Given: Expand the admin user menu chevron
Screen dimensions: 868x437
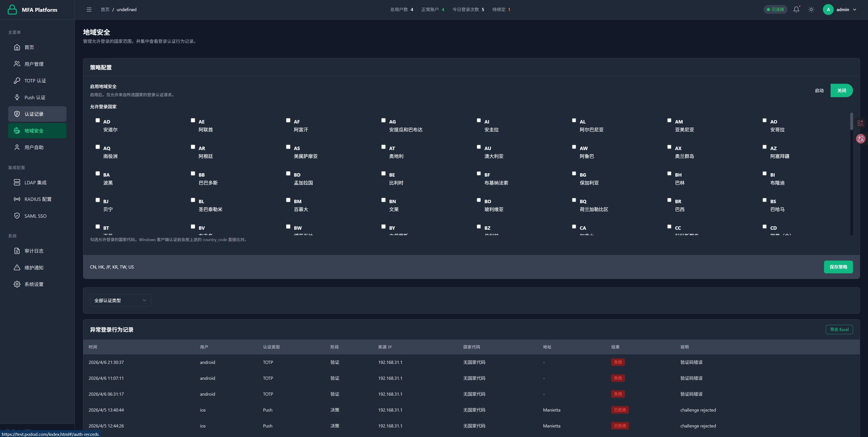Looking at the screenshot, I should [x=855, y=10].
